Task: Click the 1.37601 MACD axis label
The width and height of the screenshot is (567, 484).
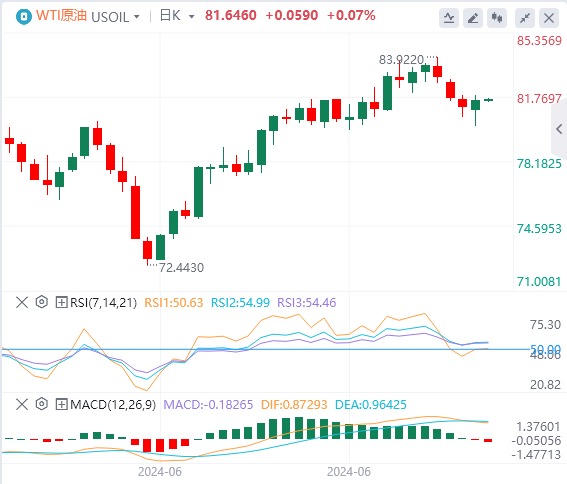Action: coord(538,427)
